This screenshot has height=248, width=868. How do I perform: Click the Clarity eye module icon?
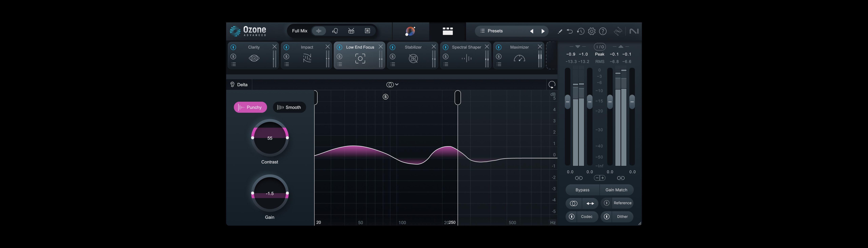[254, 58]
